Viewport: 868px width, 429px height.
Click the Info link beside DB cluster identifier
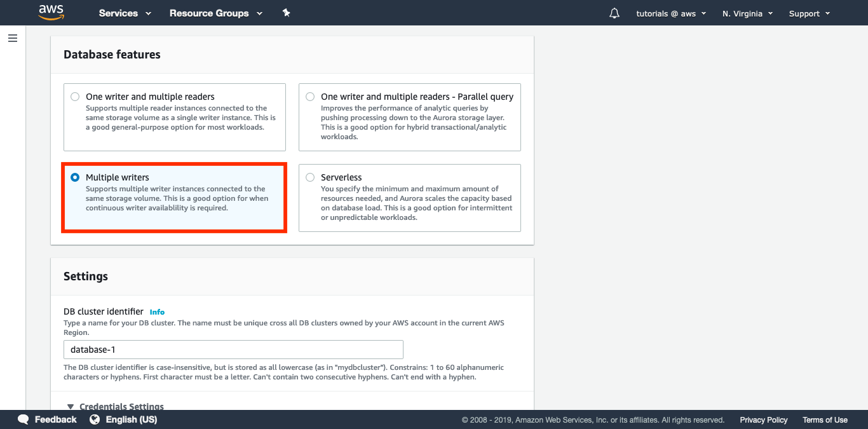pyautogui.click(x=157, y=311)
